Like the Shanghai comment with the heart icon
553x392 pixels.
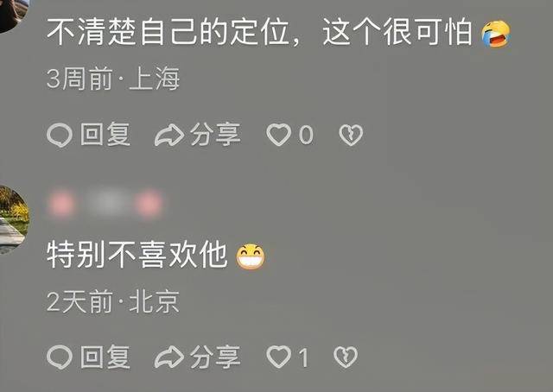coord(278,135)
